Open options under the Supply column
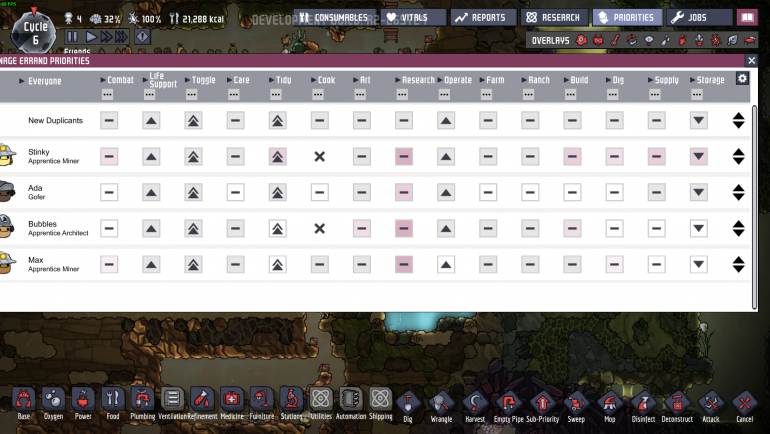Image resolution: width=770 pixels, height=434 pixels. (x=655, y=95)
